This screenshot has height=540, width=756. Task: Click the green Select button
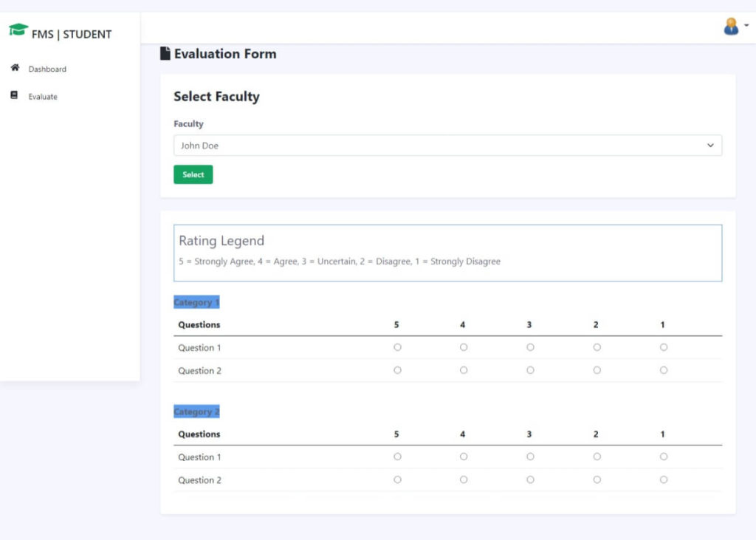pos(193,174)
